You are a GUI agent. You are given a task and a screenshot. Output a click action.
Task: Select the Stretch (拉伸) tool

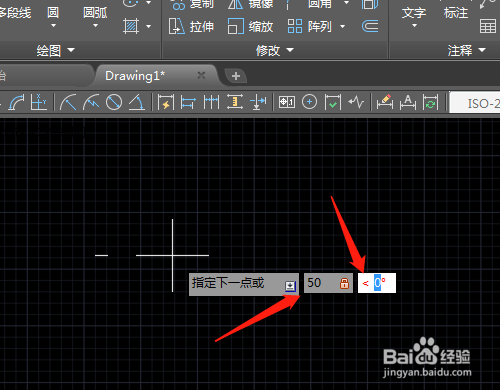coord(191,26)
